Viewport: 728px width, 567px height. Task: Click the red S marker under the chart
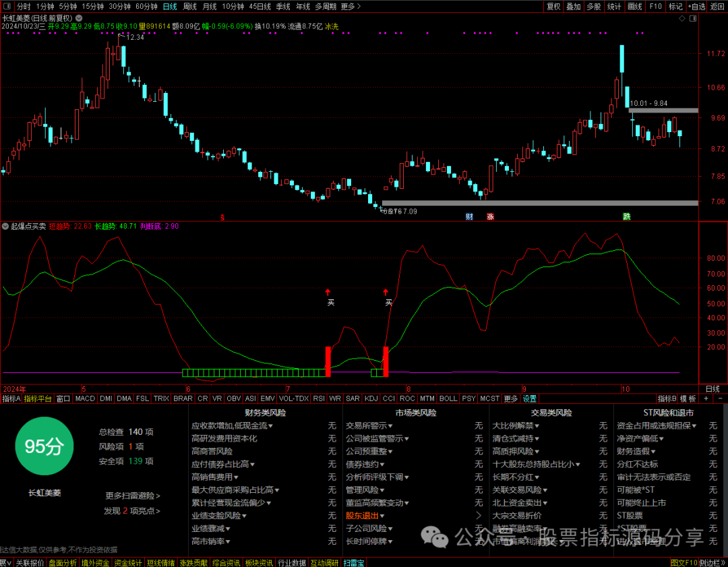pos(222,217)
